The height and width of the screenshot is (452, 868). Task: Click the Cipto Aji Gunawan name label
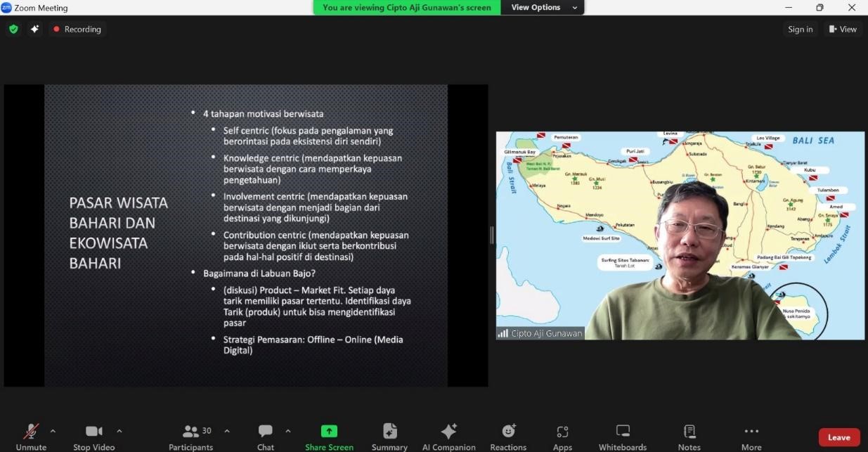(541, 333)
